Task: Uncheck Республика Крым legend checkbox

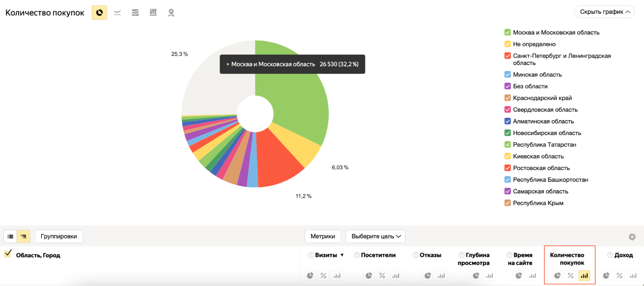Action: tap(507, 203)
